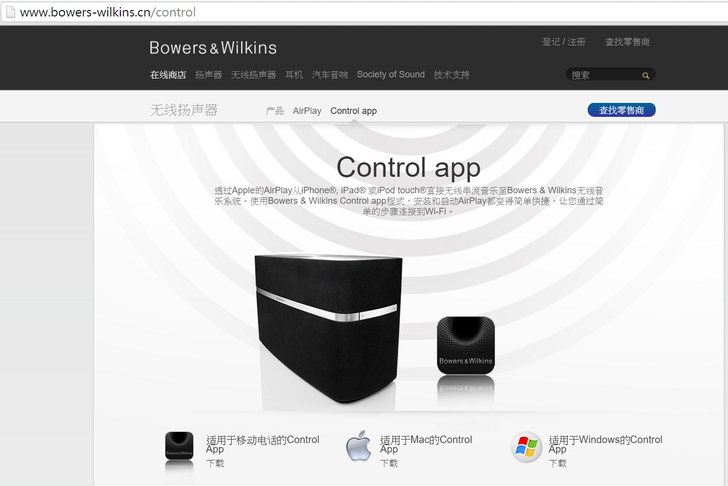Switch to the AirPlay sub-tab
Screen dimensions: 728x486
(307, 111)
